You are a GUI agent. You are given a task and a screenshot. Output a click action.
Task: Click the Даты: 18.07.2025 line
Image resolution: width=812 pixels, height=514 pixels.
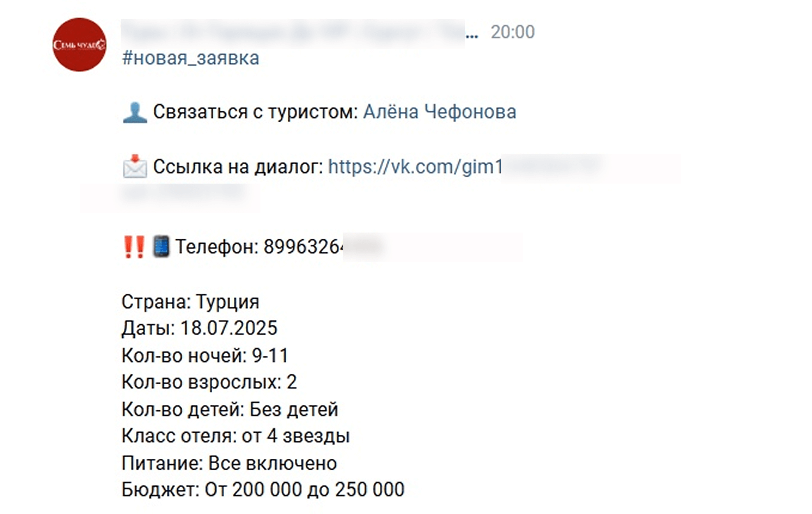click(x=199, y=328)
